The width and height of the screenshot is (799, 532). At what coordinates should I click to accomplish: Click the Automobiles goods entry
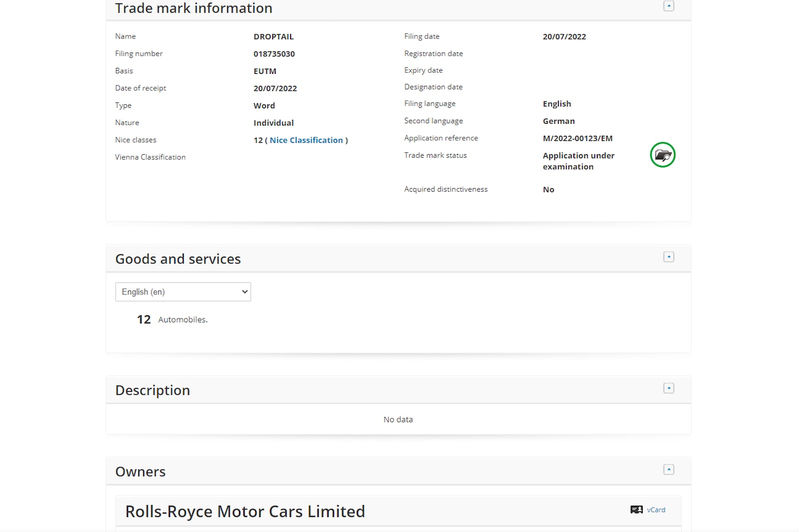tap(183, 319)
